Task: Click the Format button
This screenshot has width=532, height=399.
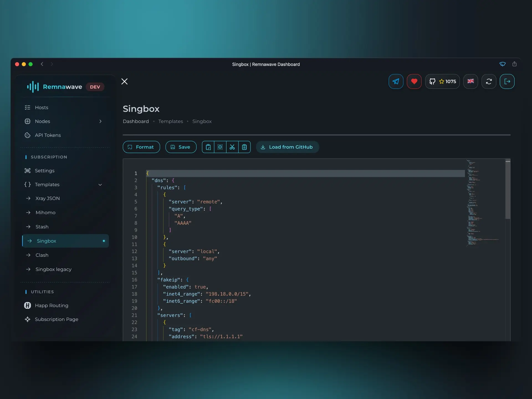Action: click(141, 147)
